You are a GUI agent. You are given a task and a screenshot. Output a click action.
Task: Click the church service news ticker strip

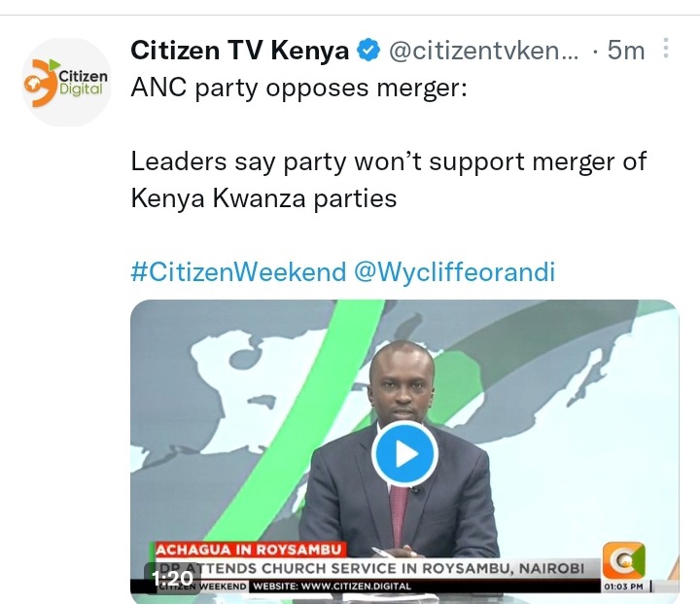tap(370, 568)
